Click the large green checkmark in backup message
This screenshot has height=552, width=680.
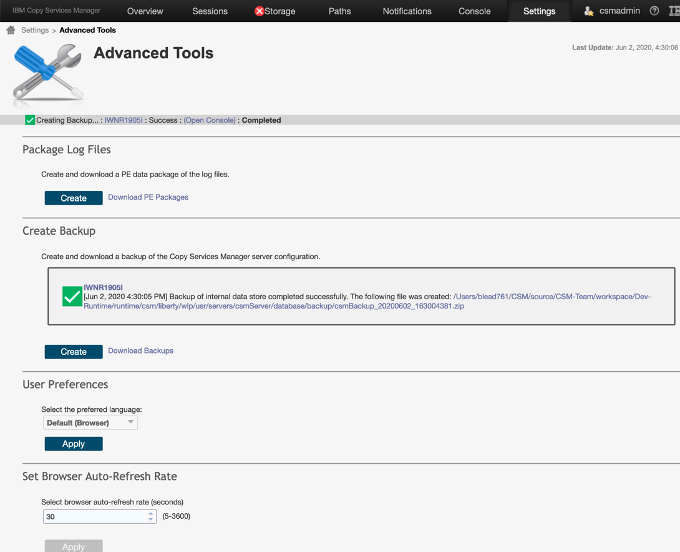coord(72,297)
